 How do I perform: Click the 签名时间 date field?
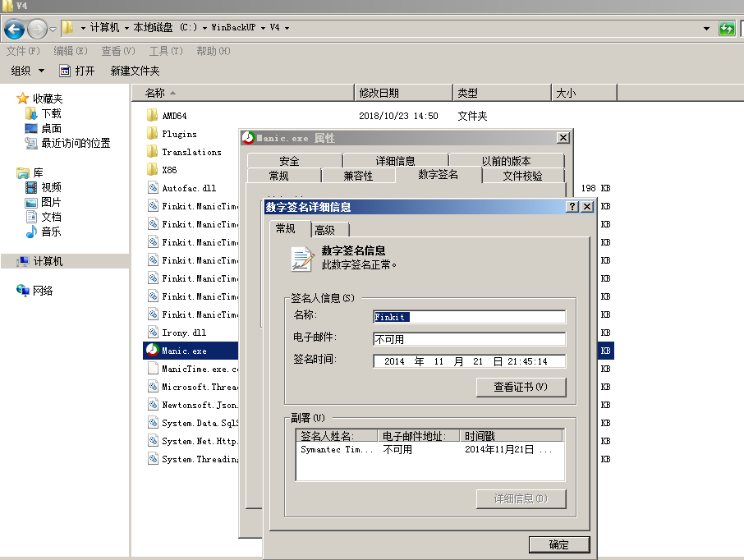469,361
